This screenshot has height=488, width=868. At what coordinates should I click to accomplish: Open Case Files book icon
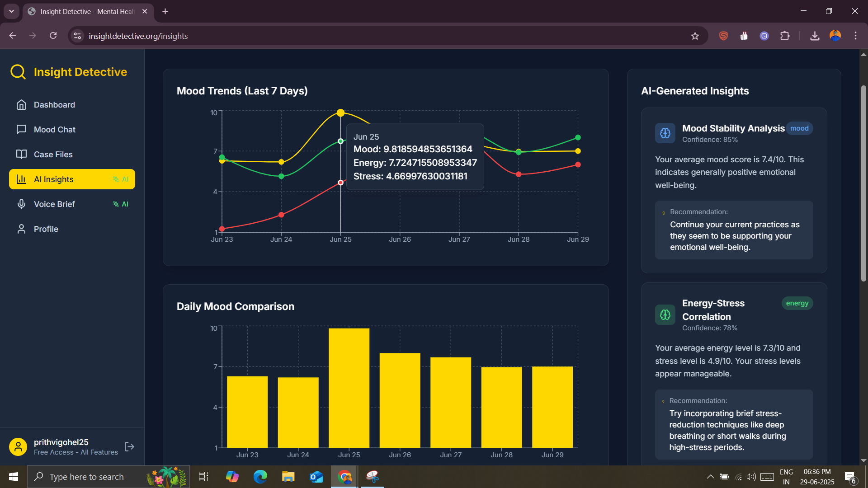coord(21,155)
